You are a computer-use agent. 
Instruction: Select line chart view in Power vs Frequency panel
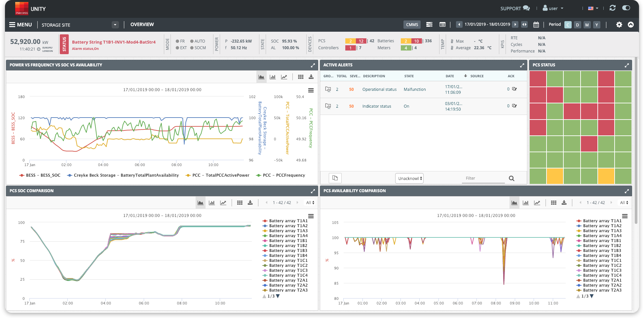(284, 77)
